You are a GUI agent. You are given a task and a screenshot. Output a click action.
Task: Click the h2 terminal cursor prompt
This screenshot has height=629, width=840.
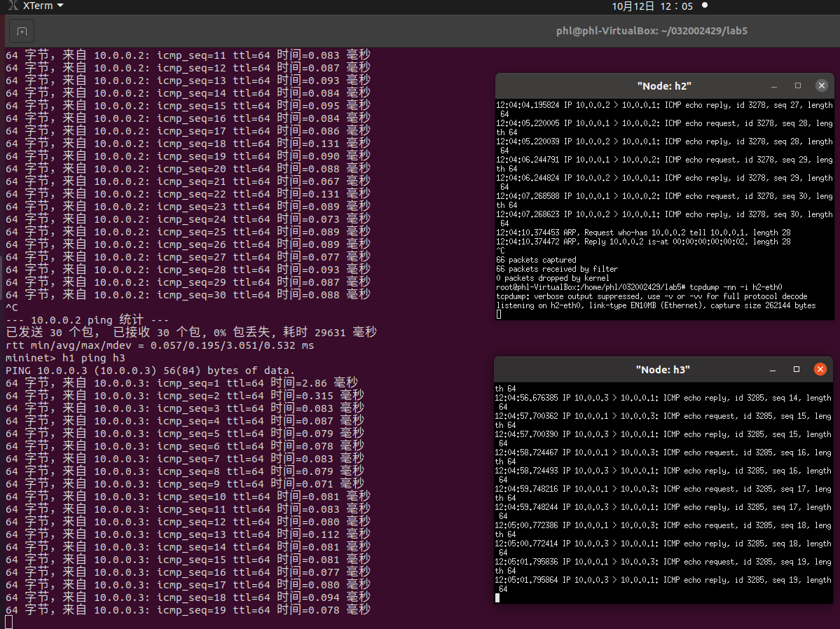coord(499,314)
